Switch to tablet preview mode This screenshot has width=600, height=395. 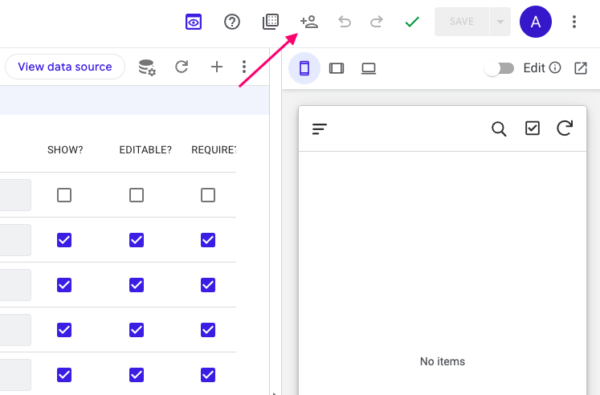[336, 69]
